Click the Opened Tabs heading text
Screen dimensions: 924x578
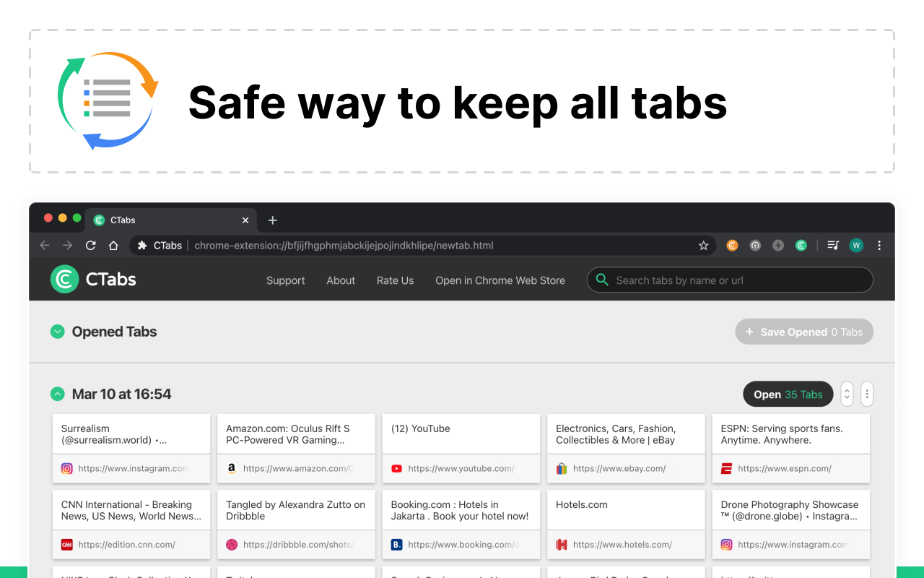(x=114, y=332)
